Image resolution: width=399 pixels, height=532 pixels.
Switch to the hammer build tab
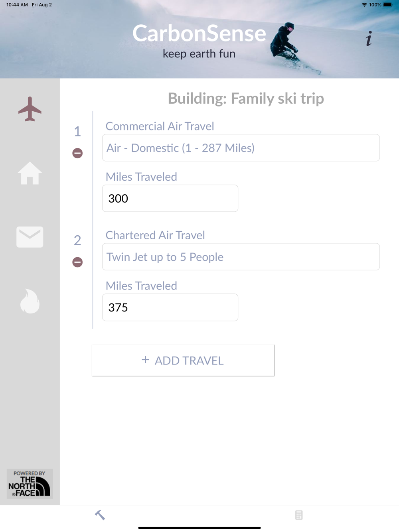point(100,515)
